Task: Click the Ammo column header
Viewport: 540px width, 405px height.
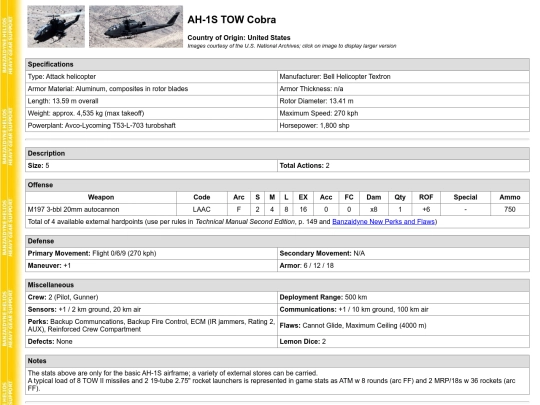Action: coord(510,197)
